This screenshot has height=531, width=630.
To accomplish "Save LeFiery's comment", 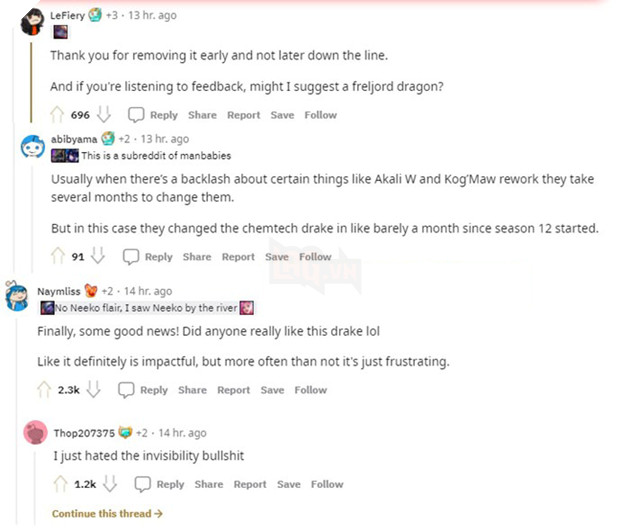I will click(282, 115).
